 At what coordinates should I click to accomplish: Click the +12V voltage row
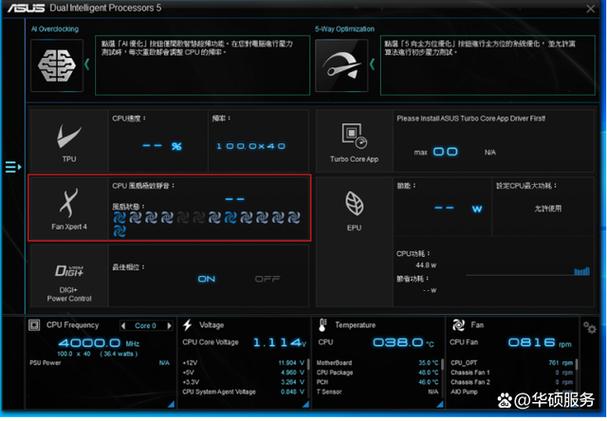coord(243,363)
